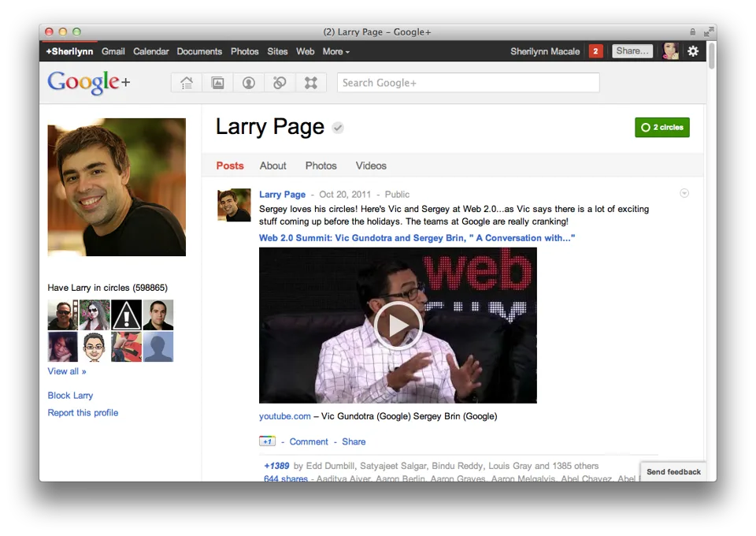Switch to the Videos tab
The height and width of the screenshot is (536, 756).
tap(371, 166)
